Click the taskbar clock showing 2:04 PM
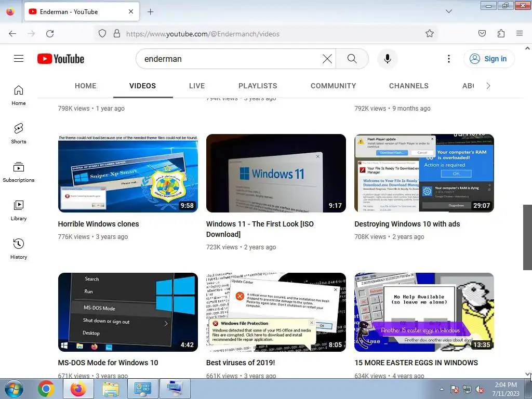Viewport: 532px width, 399px height. [506, 389]
